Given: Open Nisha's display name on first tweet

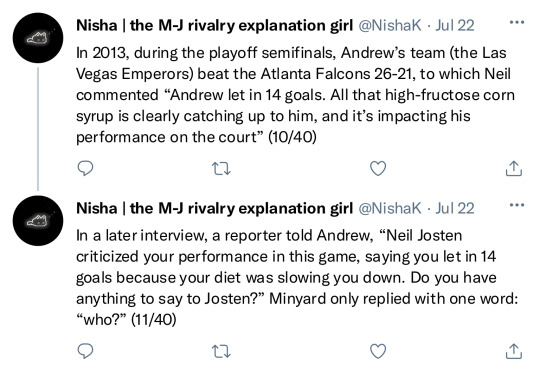Looking at the screenshot, I should (x=215, y=25).
